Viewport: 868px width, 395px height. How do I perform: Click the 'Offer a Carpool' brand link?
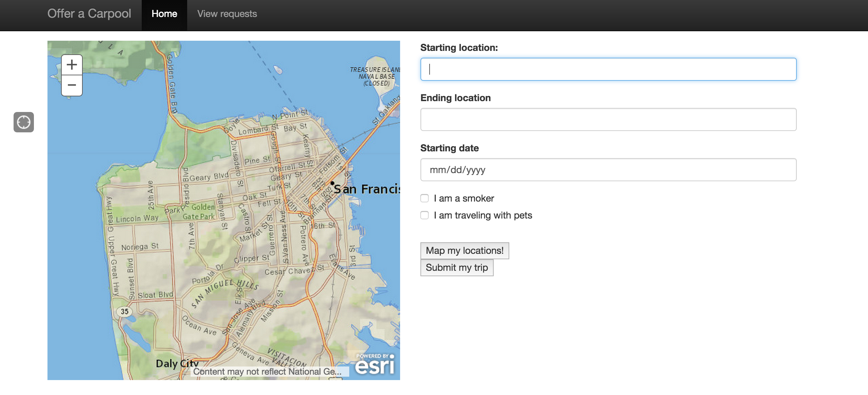89,14
